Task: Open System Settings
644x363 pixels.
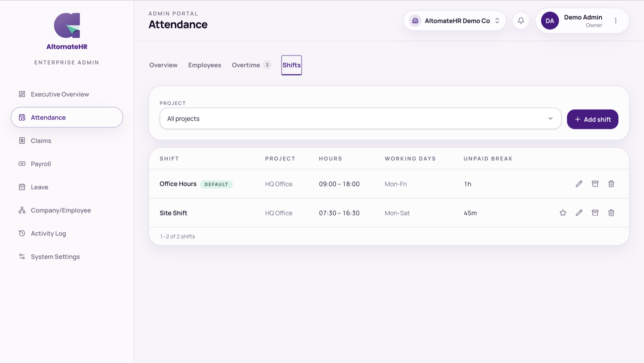Action: pos(67,256)
